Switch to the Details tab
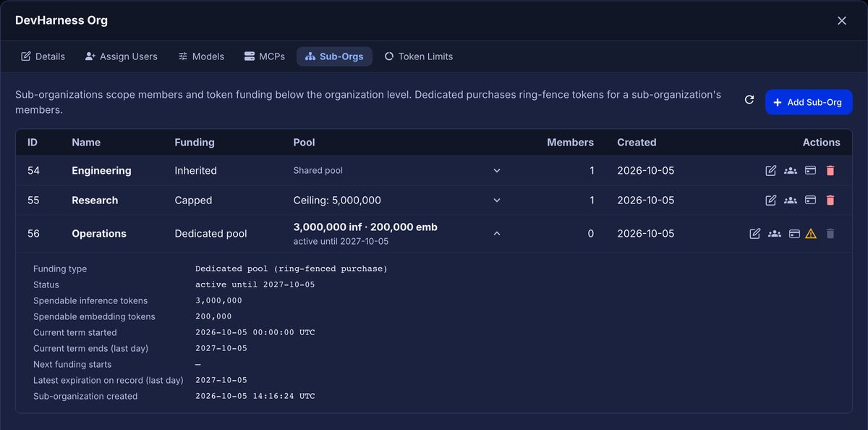 [x=43, y=56]
